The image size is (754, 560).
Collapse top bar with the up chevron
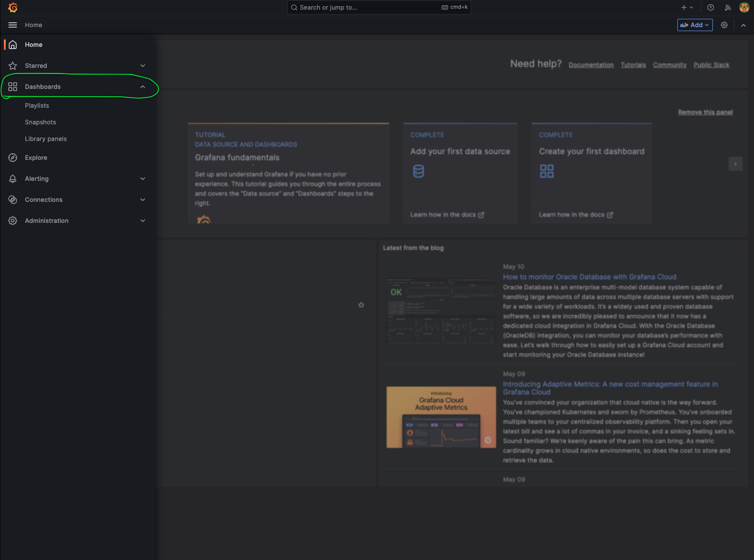[743, 25]
